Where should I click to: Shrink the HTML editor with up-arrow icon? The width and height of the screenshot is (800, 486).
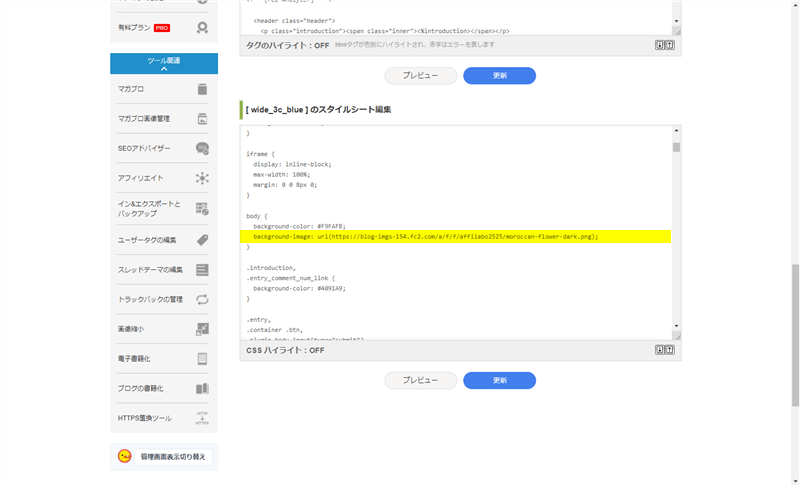click(670, 45)
